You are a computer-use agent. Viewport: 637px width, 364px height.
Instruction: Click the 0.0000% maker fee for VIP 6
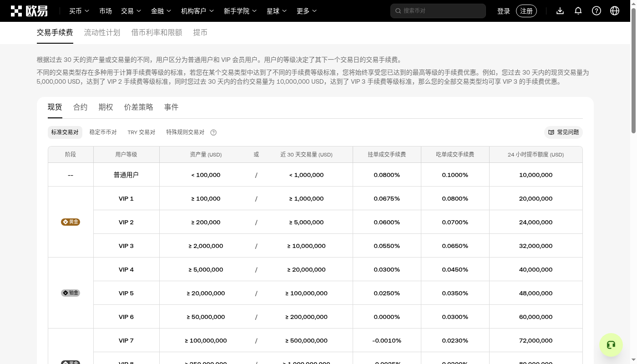[x=387, y=317]
